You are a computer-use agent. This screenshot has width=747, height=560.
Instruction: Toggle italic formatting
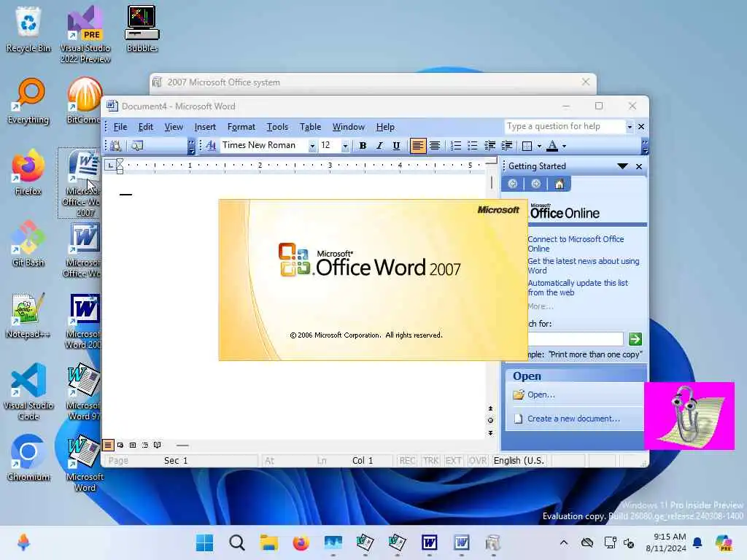379,146
